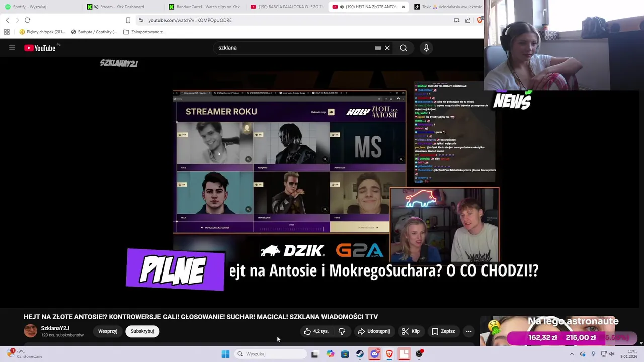
Task: Open more actions three-dot menu
Action: [x=469, y=331]
